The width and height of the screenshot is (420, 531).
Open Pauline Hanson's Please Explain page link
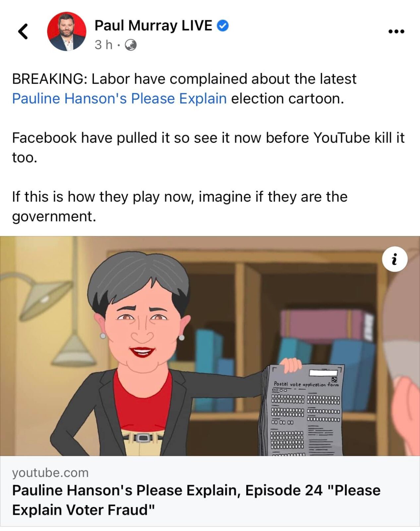click(119, 99)
